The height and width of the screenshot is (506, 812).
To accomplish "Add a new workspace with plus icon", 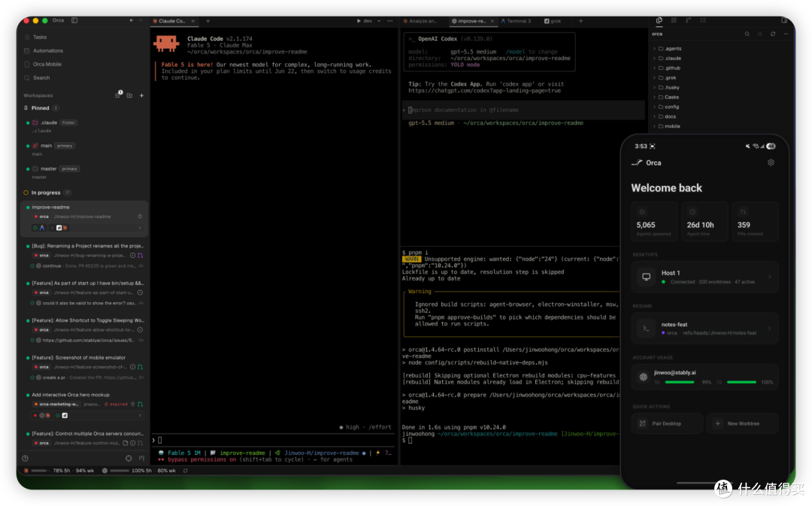I will pos(141,95).
